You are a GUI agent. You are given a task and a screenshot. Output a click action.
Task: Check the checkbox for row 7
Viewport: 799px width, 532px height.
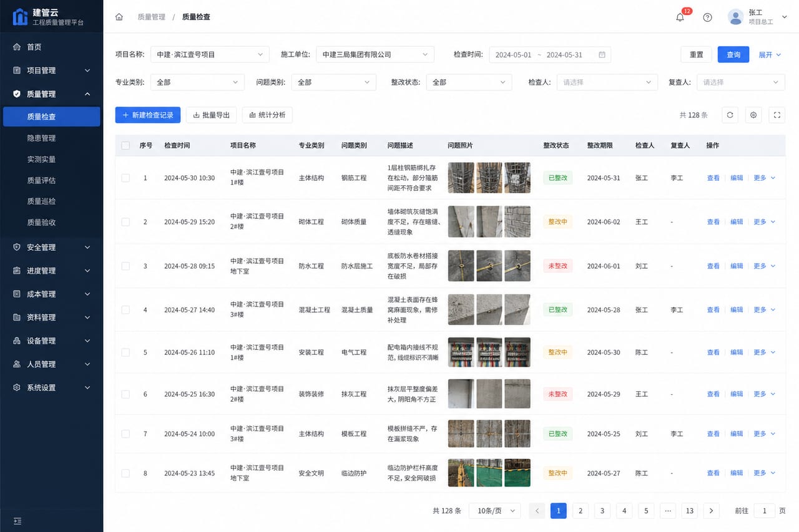[125, 433]
